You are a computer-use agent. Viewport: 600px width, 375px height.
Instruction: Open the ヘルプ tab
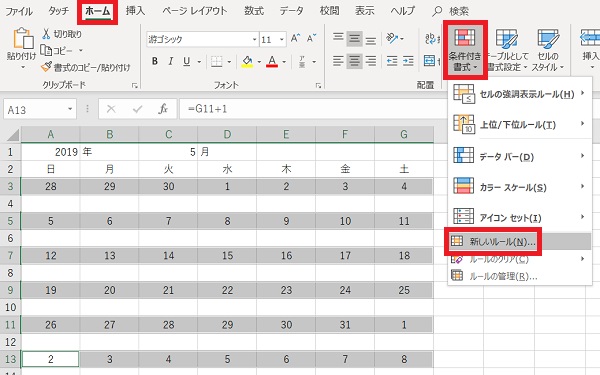403,11
